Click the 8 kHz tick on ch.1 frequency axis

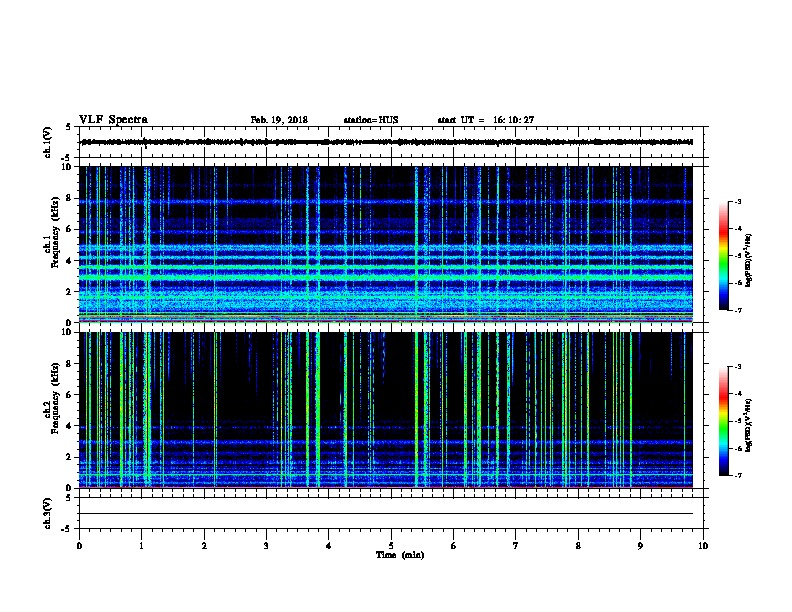point(69,198)
